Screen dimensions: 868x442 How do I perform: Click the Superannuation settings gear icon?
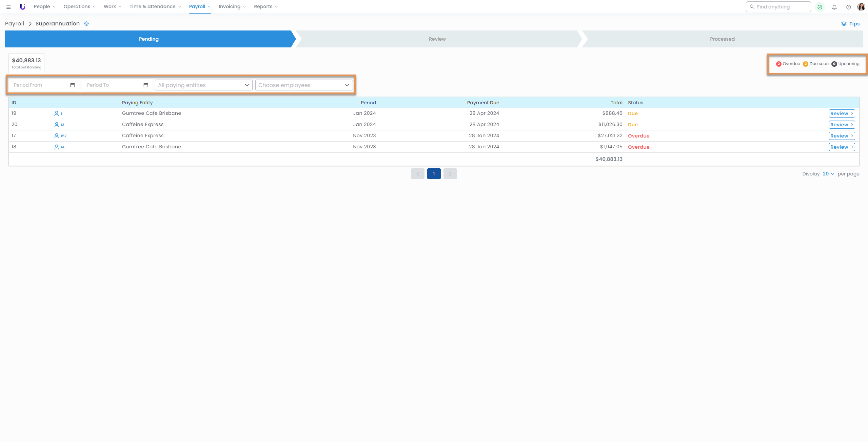click(x=86, y=24)
